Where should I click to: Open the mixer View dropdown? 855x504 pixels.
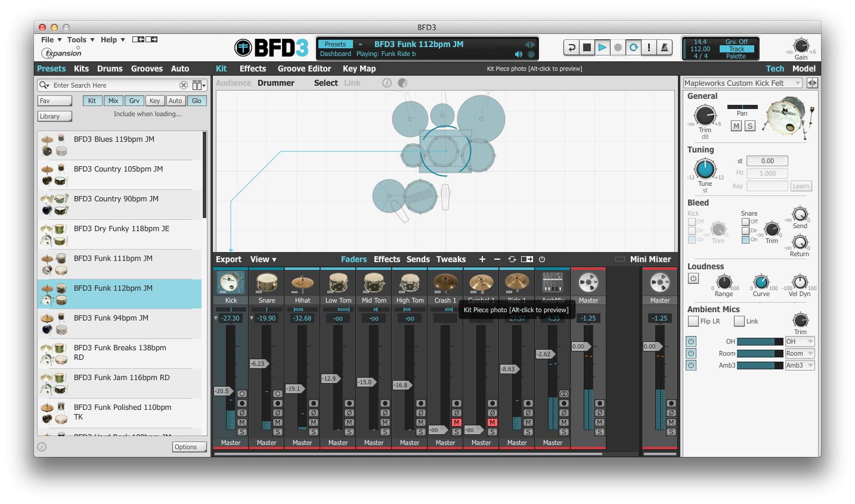pyautogui.click(x=263, y=259)
